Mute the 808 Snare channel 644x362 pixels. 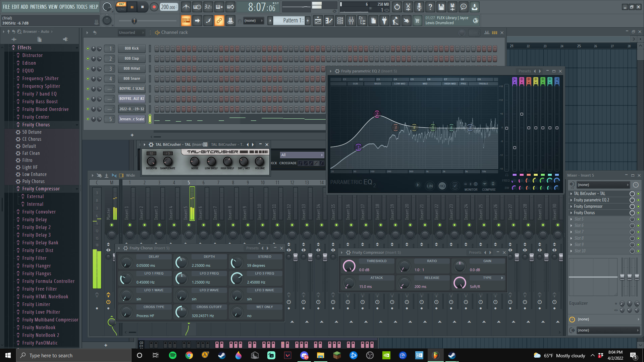(88, 79)
